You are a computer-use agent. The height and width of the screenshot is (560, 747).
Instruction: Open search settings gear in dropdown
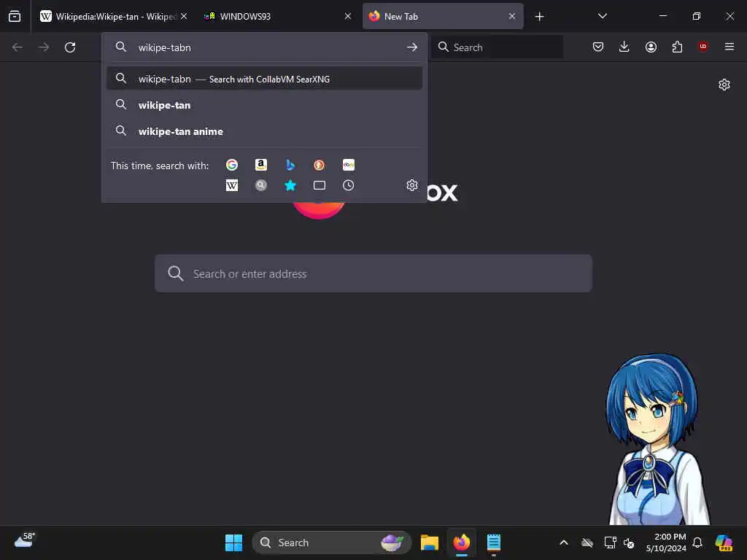(x=412, y=185)
